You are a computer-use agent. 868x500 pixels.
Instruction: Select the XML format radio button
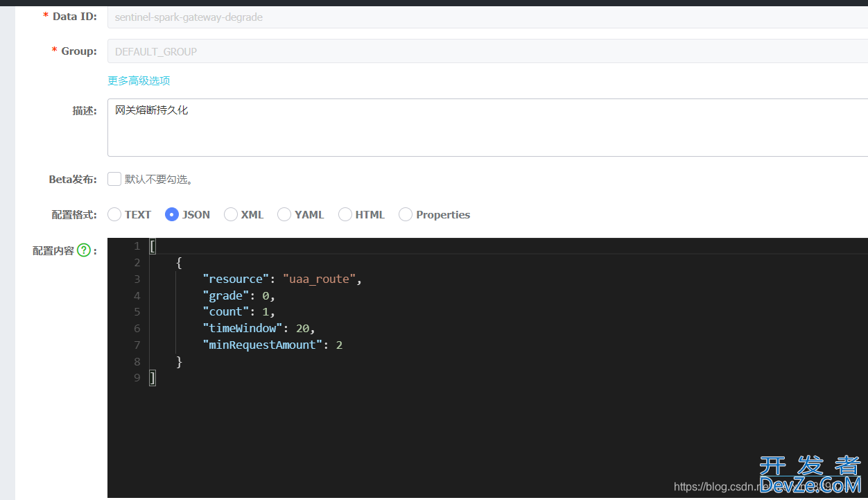point(231,214)
